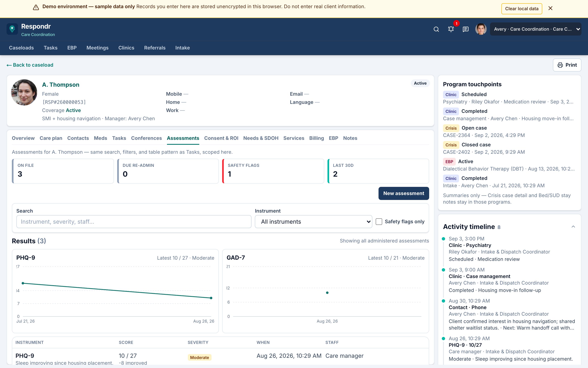
Task: Switch to the Meds tab
Action: click(100, 138)
